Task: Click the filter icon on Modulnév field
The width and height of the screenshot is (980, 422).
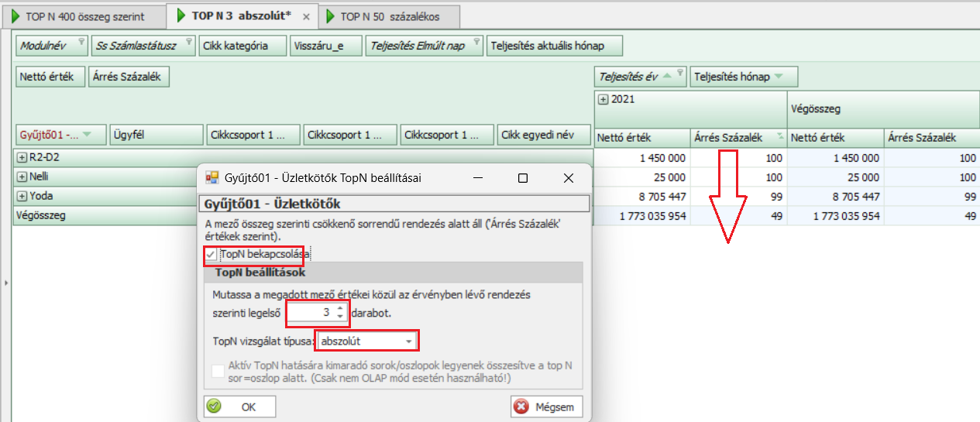Action: click(82, 42)
